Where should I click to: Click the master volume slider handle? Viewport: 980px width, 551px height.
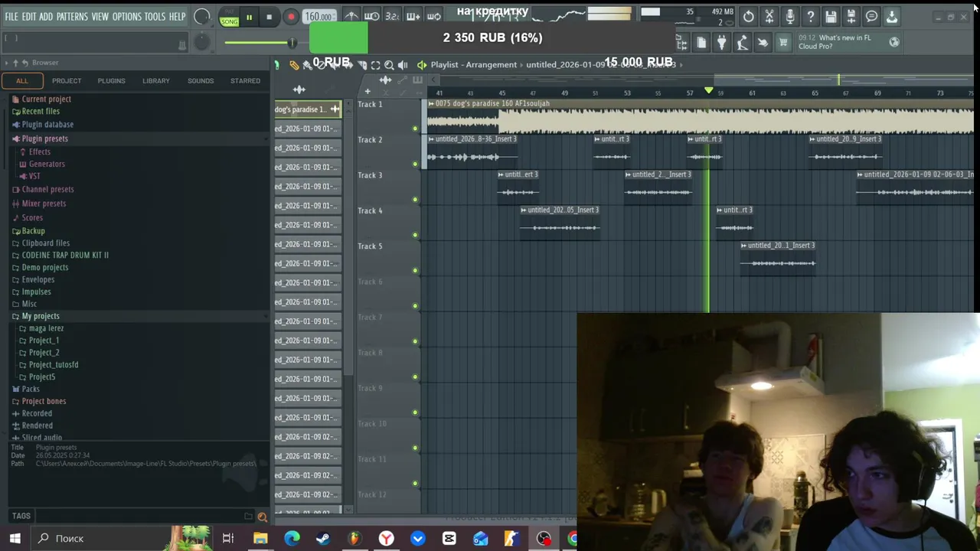click(292, 42)
